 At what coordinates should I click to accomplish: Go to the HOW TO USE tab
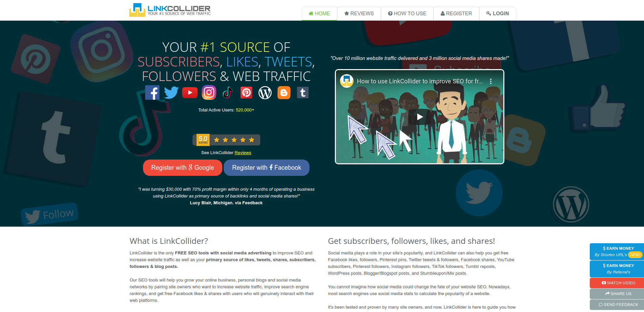coord(407,14)
